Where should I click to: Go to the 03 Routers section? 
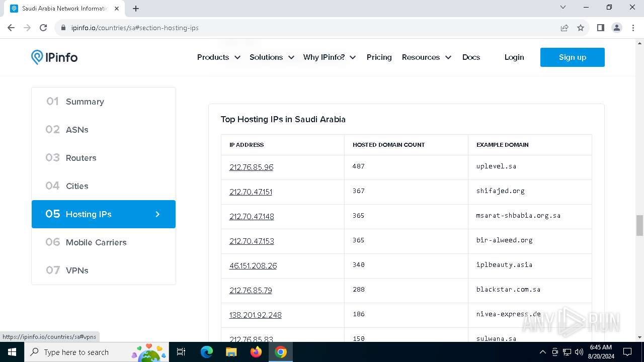(104, 158)
